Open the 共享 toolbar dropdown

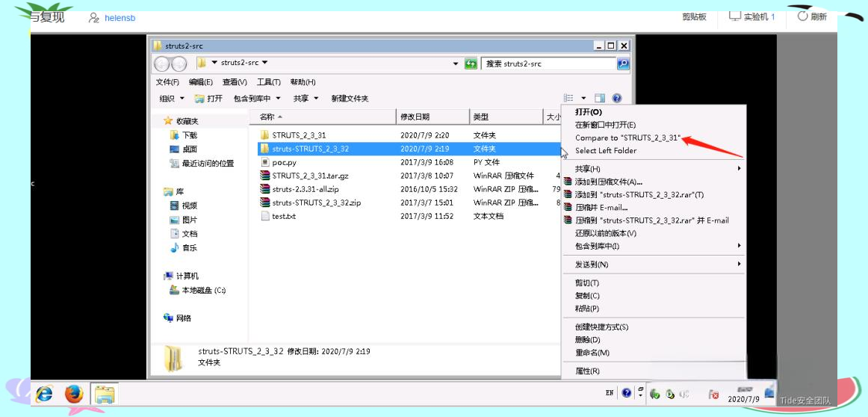click(x=306, y=98)
